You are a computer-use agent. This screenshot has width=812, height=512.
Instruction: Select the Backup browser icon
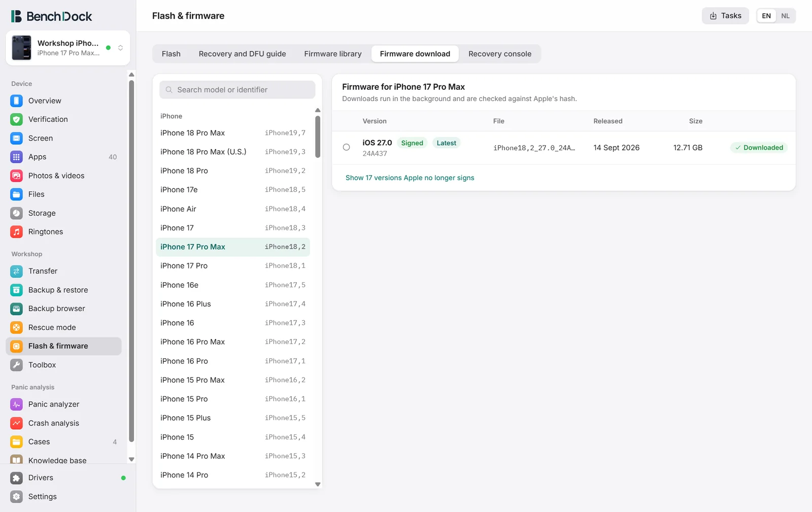17,309
